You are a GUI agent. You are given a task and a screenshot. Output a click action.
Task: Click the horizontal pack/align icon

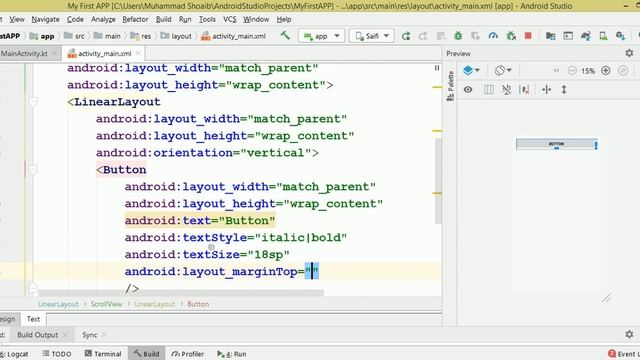tap(547, 89)
